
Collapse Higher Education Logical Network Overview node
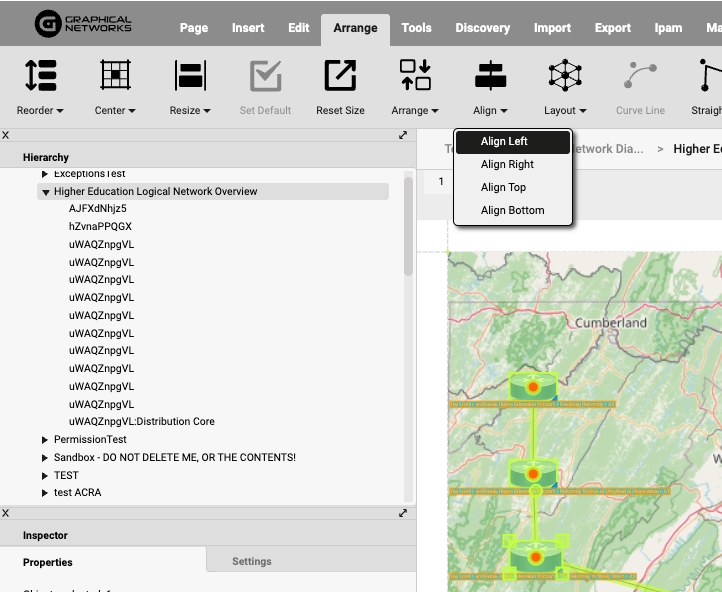(x=46, y=192)
